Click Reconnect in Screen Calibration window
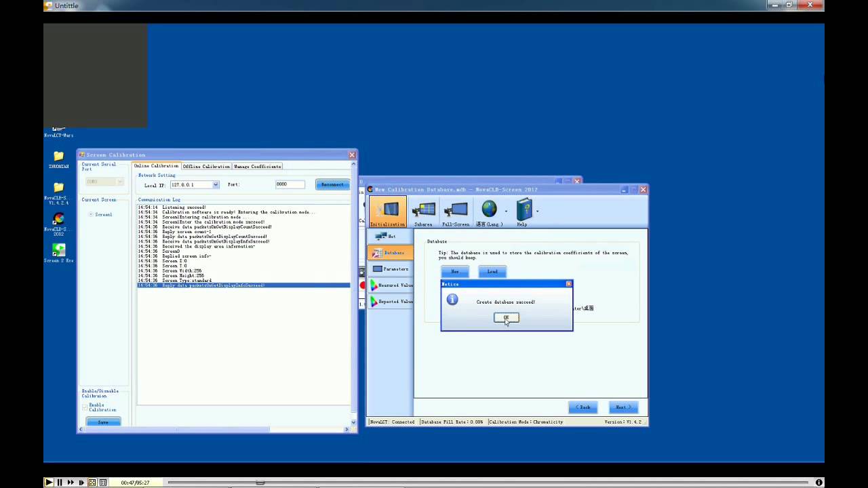This screenshot has width=868, height=488. click(x=332, y=184)
